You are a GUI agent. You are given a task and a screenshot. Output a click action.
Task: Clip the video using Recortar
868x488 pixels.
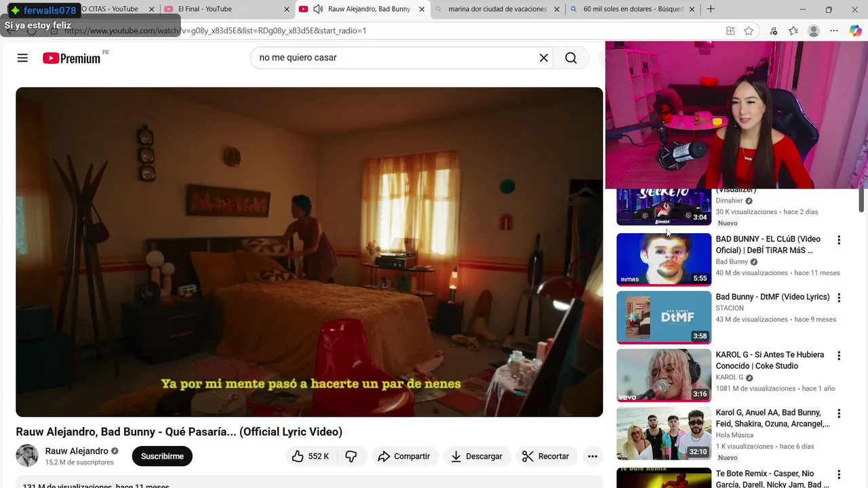click(546, 456)
